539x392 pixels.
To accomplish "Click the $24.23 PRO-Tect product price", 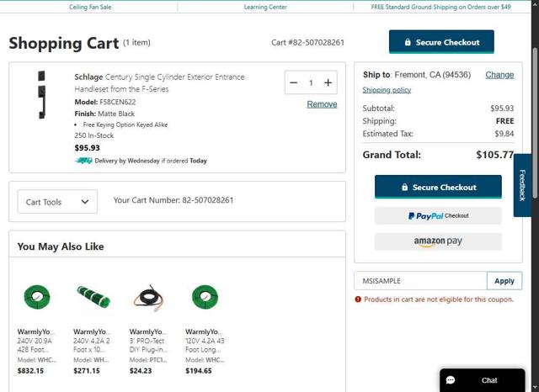I will [141, 371].
